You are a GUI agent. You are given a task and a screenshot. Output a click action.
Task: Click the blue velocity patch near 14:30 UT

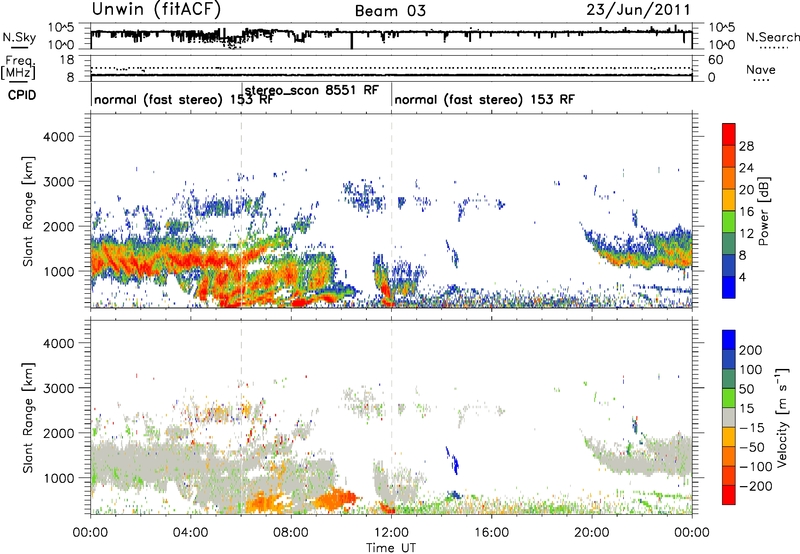[453, 461]
